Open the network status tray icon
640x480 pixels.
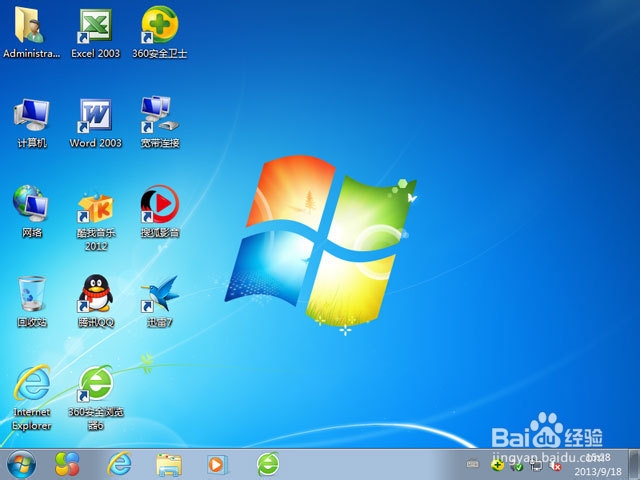point(536,465)
